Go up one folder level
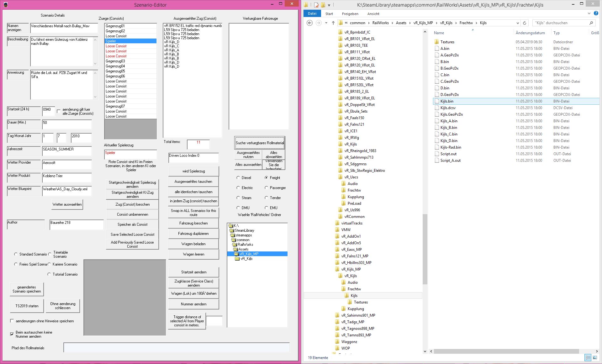This screenshot has height=364, width=602. (x=333, y=23)
